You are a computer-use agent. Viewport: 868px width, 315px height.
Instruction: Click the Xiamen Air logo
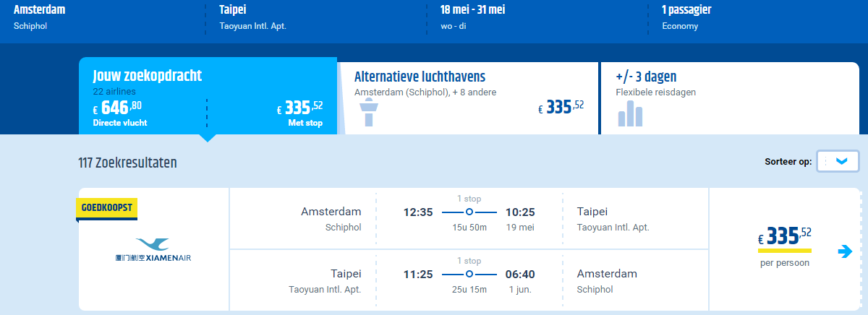tap(153, 250)
